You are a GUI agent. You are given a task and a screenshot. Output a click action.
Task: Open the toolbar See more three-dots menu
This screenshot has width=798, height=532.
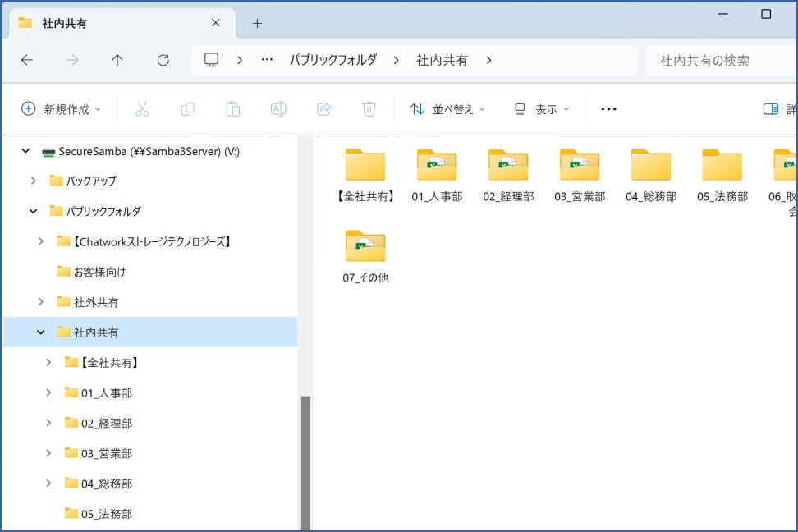coord(608,109)
